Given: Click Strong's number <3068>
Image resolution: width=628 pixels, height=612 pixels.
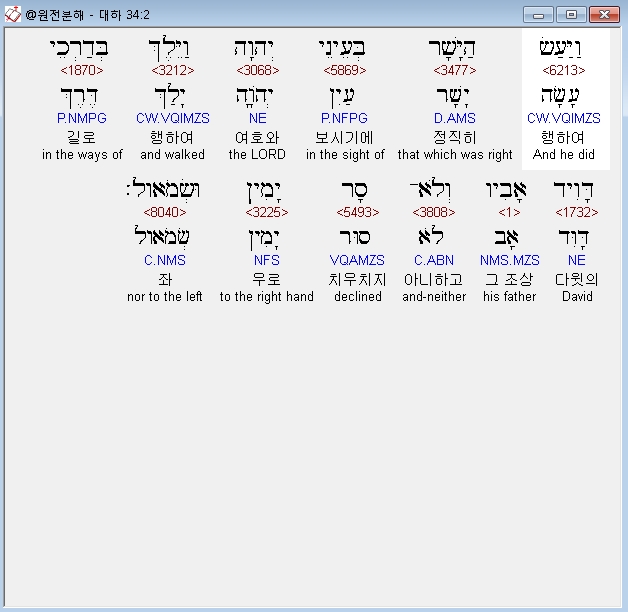Looking at the screenshot, I should (x=258, y=70).
